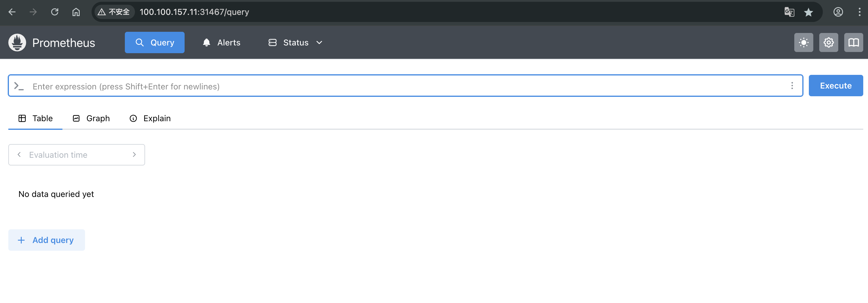Screen dimensions: 868x303
Task: Switch to the Graph tab
Action: click(91, 119)
